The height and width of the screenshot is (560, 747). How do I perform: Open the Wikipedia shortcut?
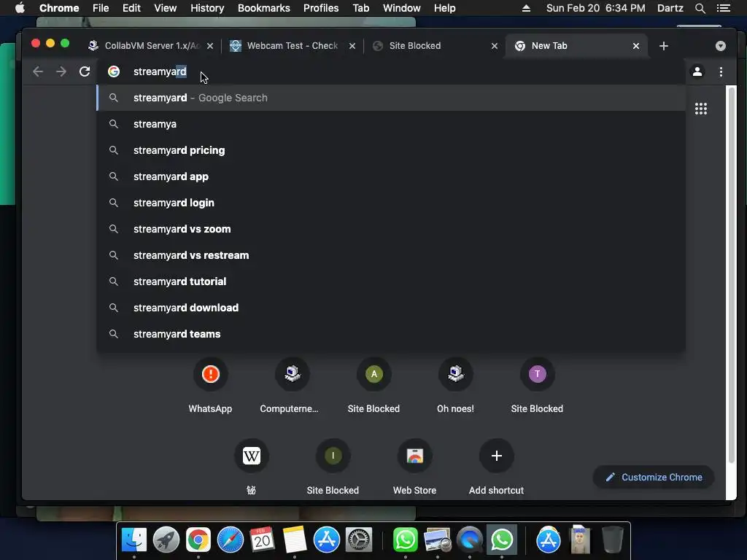pos(251,467)
